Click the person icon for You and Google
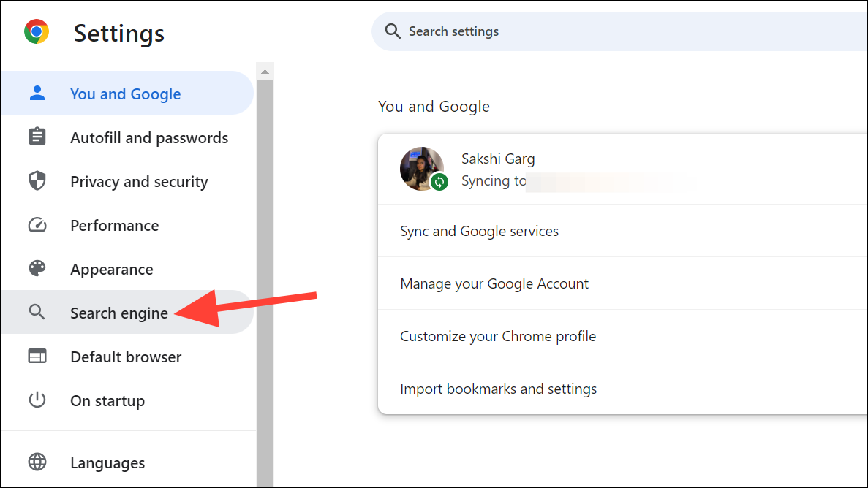Image resolution: width=868 pixels, height=488 pixels. pos(37,93)
